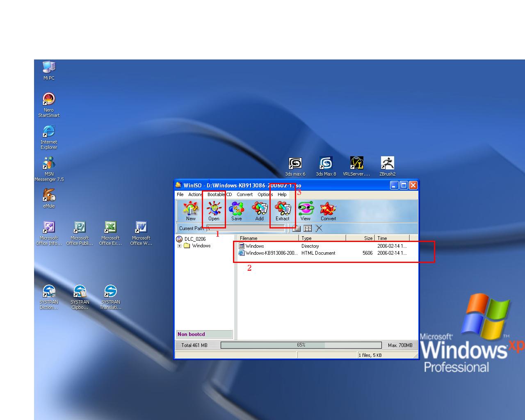Click the Convert toolbar button with red star
This screenshot has width=525, height=420.
point(329,211)
